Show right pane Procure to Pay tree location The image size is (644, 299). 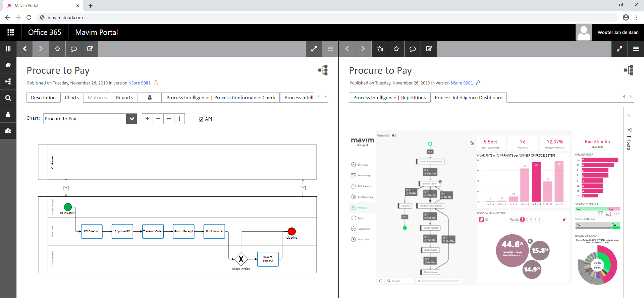629,70
